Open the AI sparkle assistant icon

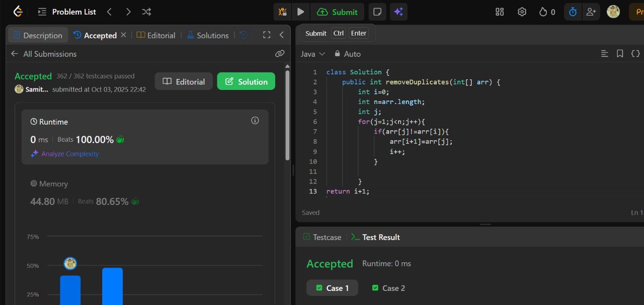click(x=398, y=12)
